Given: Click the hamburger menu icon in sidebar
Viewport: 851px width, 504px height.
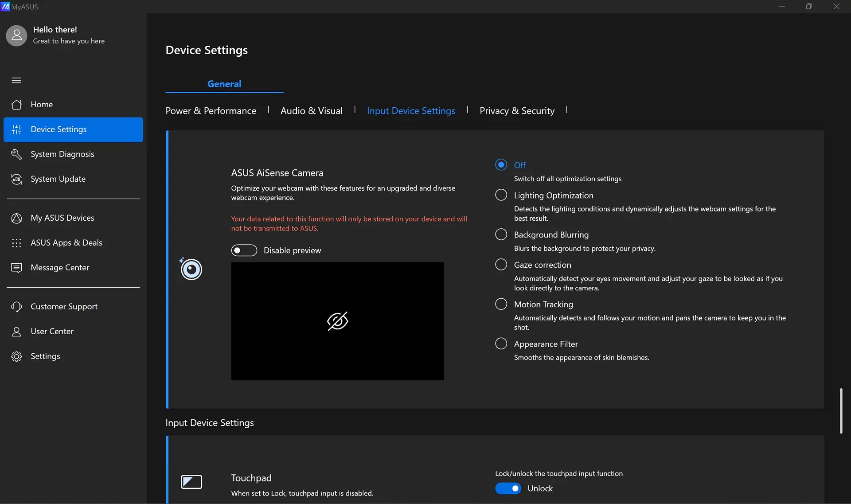Looking at the screenshot, I should pyautogui.click(x=16, y=80).
